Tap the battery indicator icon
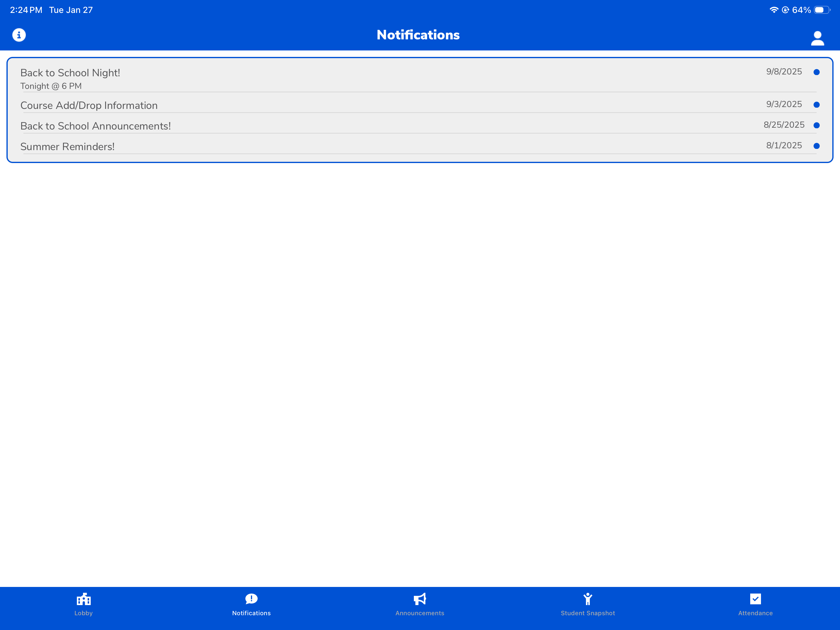 tap(822, 10)
